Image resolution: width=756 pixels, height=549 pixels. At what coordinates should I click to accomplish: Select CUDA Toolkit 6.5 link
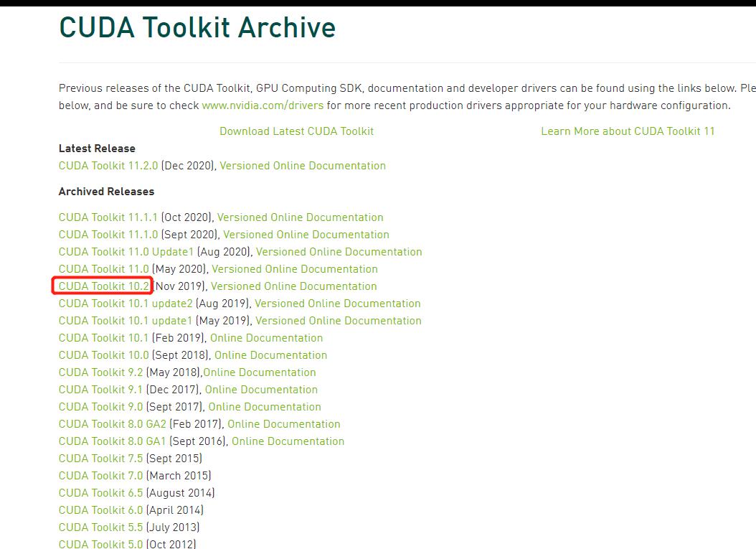coord(100,494)
